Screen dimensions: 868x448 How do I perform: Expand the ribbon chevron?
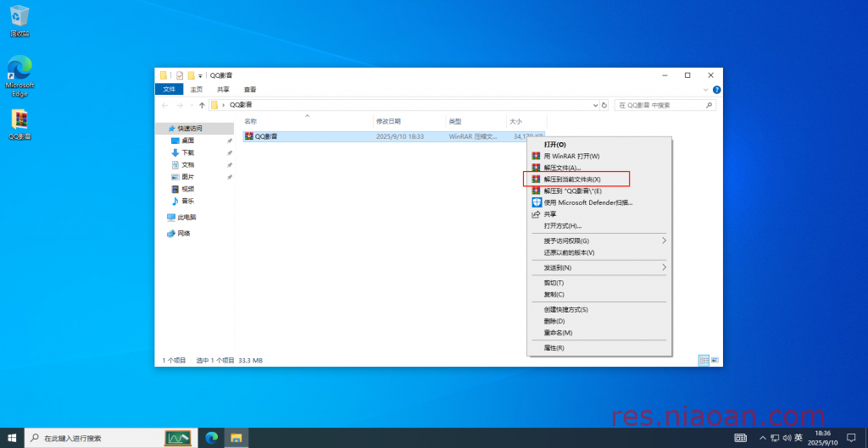click(706, 90)
